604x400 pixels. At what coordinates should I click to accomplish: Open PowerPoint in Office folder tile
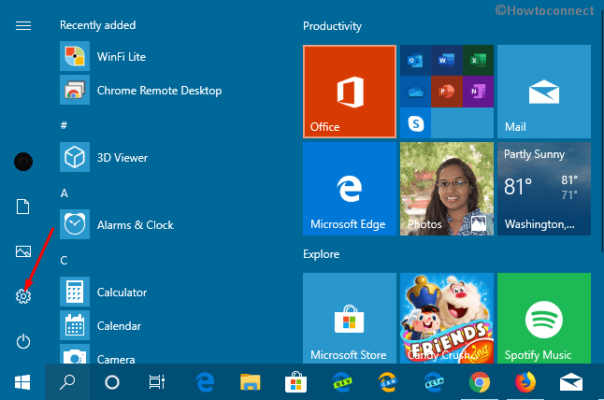[x=446, y=91]
